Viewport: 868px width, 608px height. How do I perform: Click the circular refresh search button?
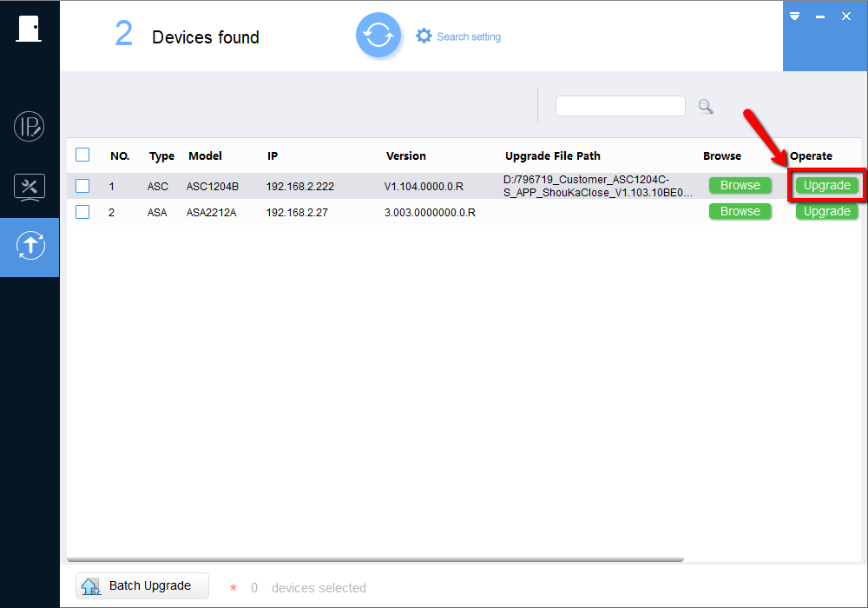tap(378, 36)
